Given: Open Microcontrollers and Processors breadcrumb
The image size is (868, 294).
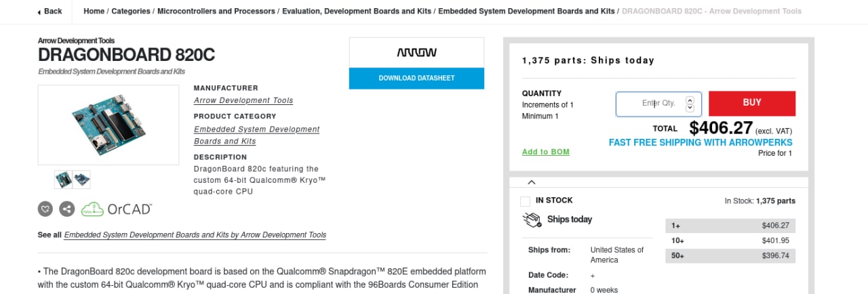Looking at the screenshot, I should (216, 12).
